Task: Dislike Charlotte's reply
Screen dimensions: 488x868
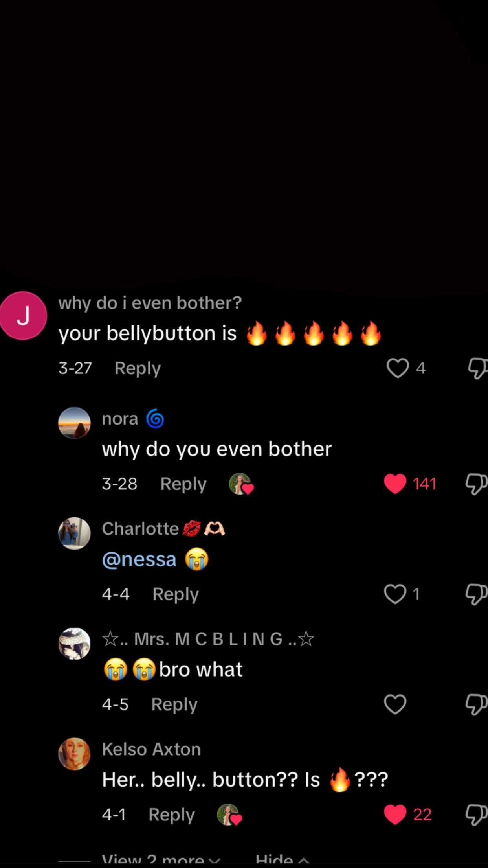Action: [x=476, y=594]
